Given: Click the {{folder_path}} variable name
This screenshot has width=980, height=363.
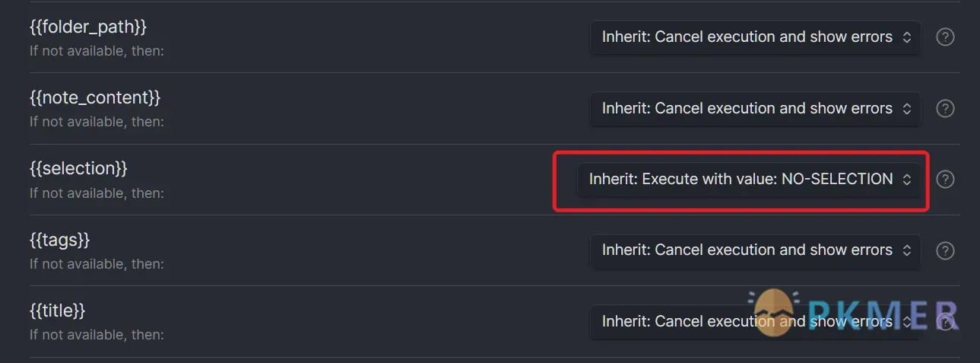Looking at the screenshot, I should click(x=88, y=27).
